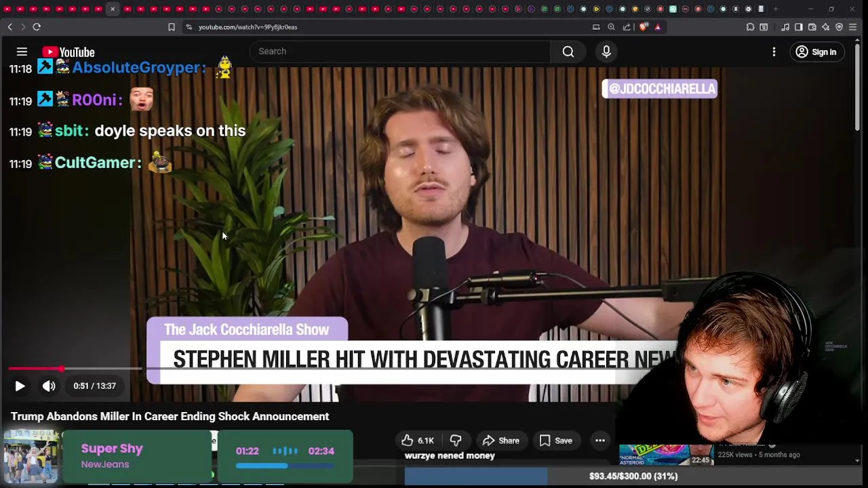Screen dimensions: 868x488
Task: Sign in to YouTube
Action: (x=816, y=52)
